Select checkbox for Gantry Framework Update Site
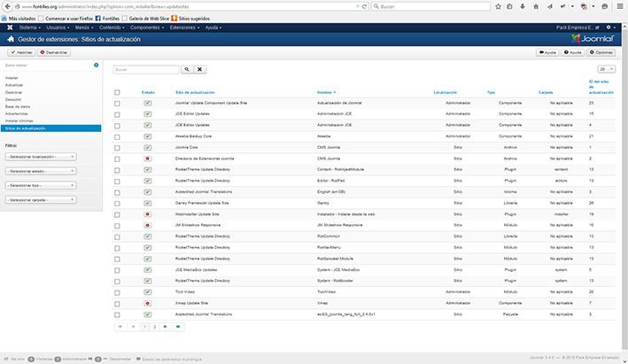This screenshot has width=628, height=364. pyautogui.click(x=117, y=204)
